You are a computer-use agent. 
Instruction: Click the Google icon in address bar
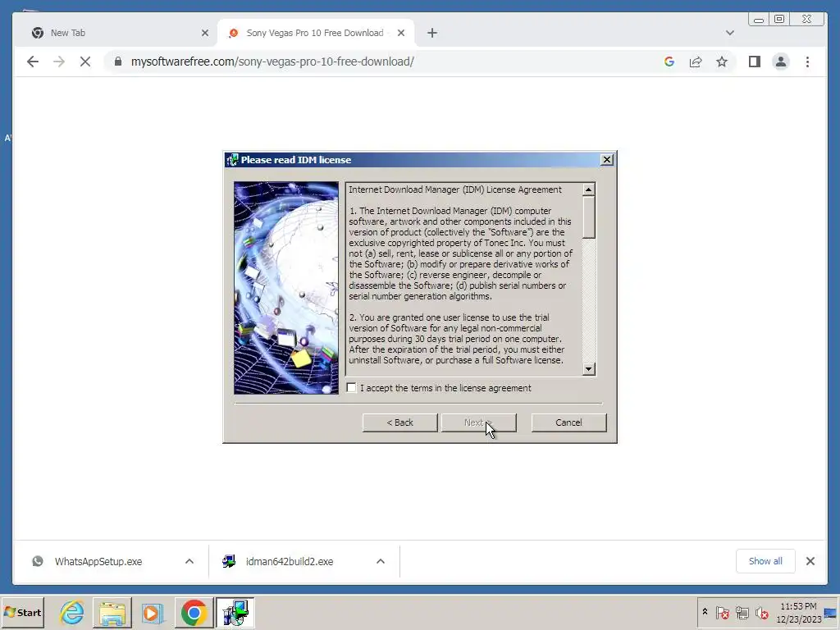[x=669, y=62]
